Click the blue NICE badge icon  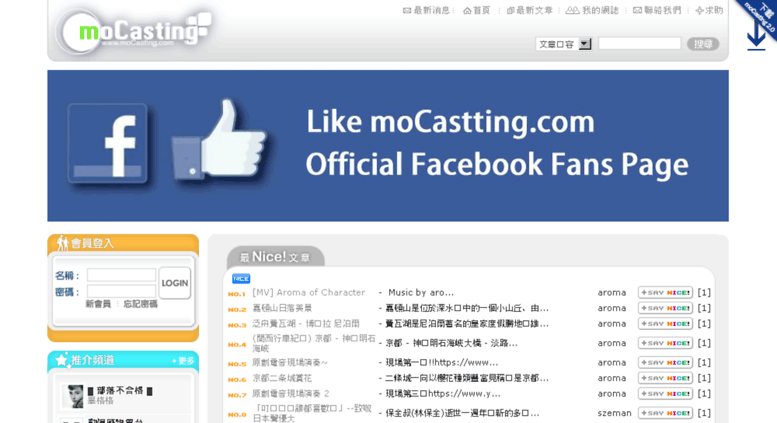pyautogui.click(x=241, y=279)
